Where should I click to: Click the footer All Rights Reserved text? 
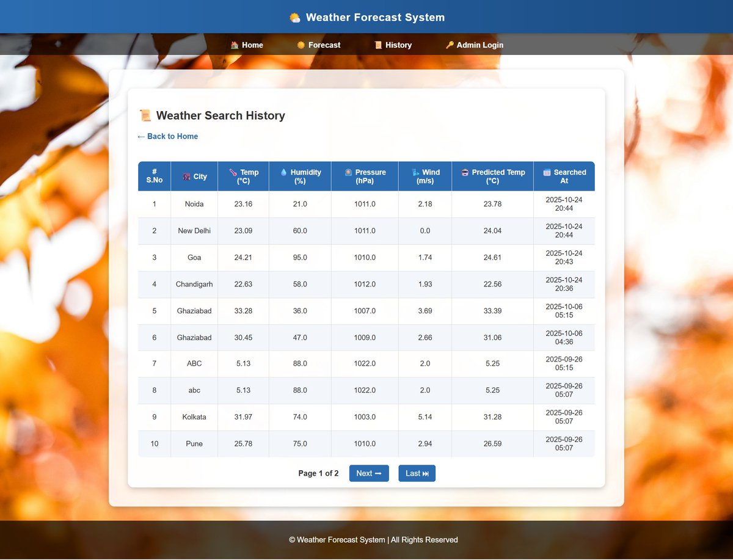click(425, 540)
